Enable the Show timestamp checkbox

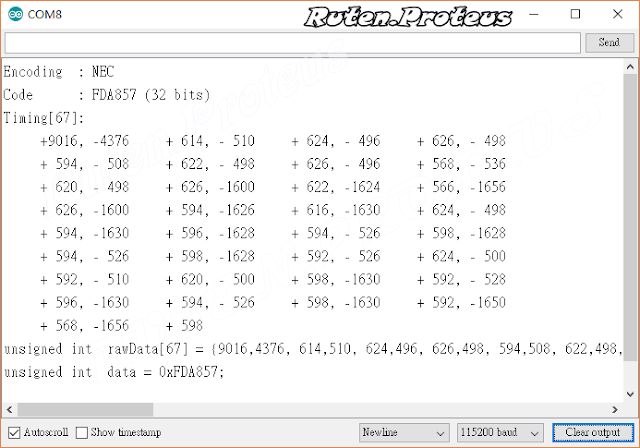[82, 432]
